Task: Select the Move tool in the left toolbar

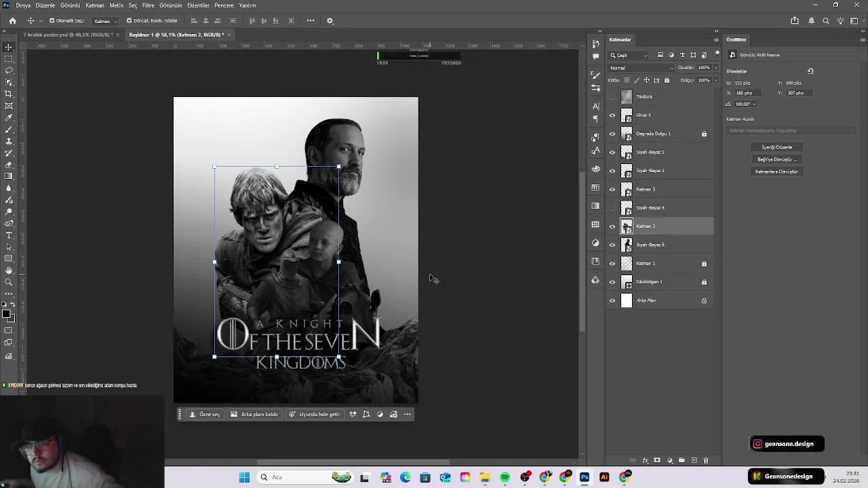Action: 9,47
